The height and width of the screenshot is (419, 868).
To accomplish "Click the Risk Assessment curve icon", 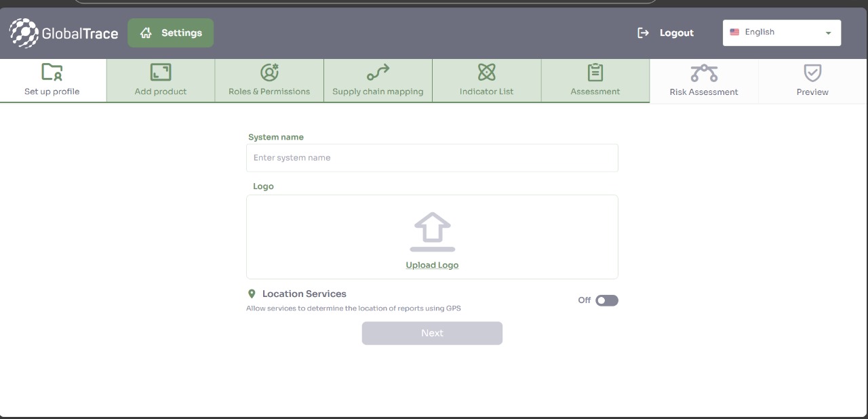I will coord(704,73).
